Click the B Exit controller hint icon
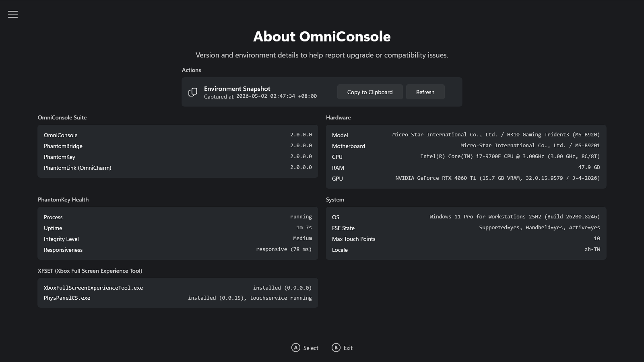Viewport: 644px width, 362px height. click(336, 348)
